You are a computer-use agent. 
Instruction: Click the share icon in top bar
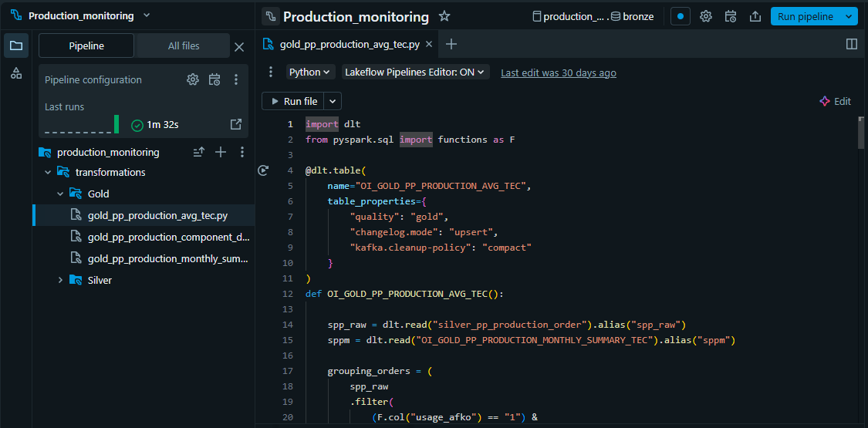[x=755, y=16]
